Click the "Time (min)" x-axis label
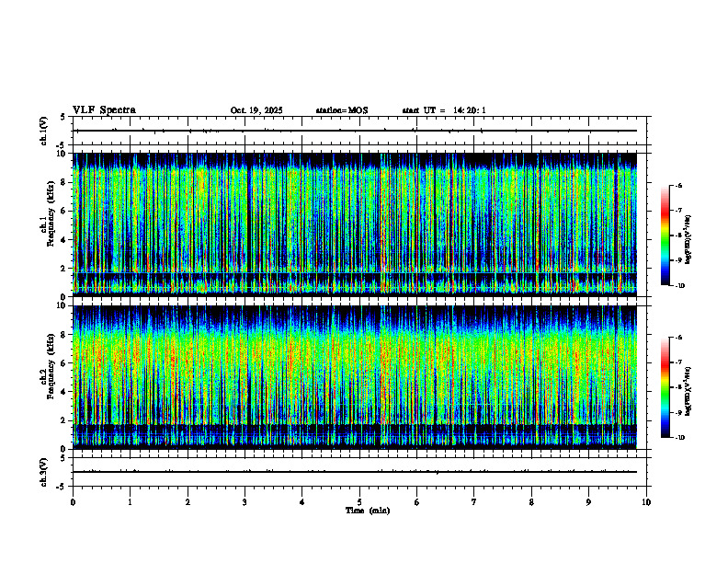The width and height of the screenshot is (728, 563). pyautogui.click(x=368, y=511)
